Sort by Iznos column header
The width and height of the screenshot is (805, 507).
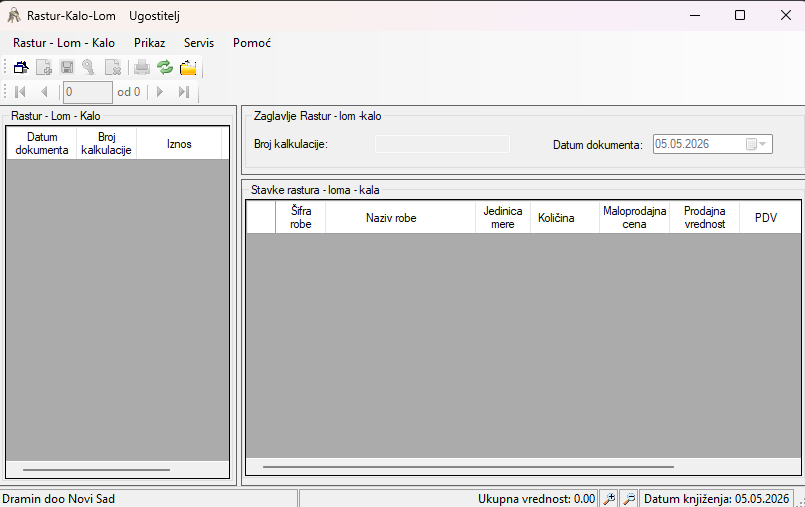[179, 144]
